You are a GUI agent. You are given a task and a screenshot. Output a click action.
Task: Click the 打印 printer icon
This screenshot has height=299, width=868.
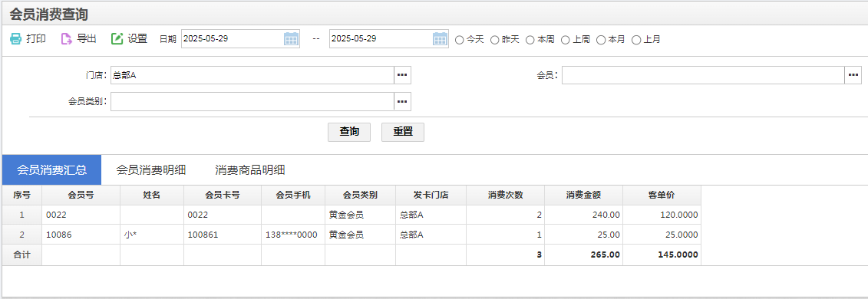[15, 38]
